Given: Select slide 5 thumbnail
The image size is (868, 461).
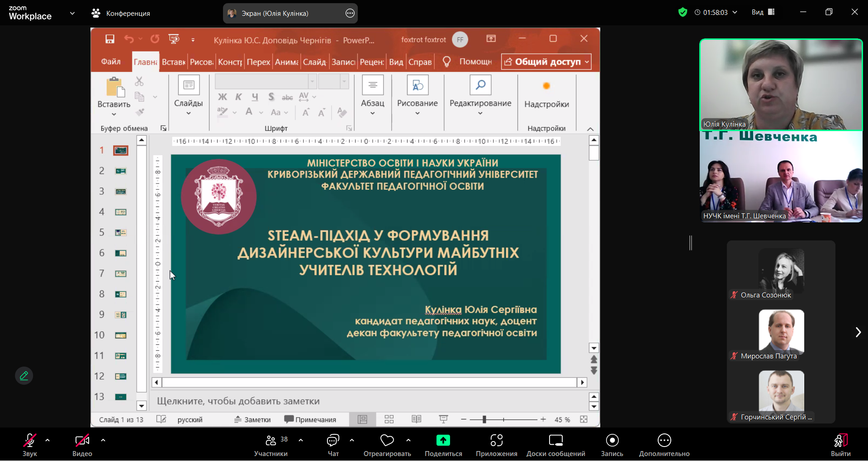Looking at the screenshot, I should pyautogui.click(x=120, y=233).
